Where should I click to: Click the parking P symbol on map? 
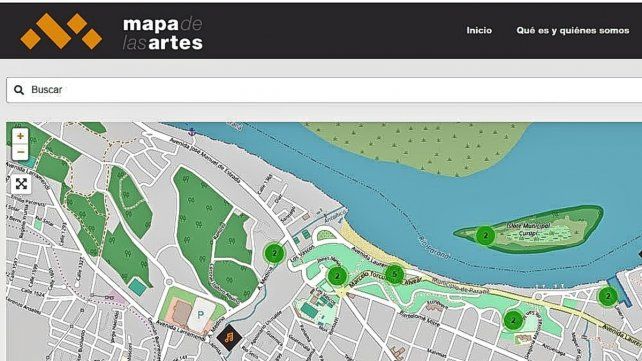point(201,314)
